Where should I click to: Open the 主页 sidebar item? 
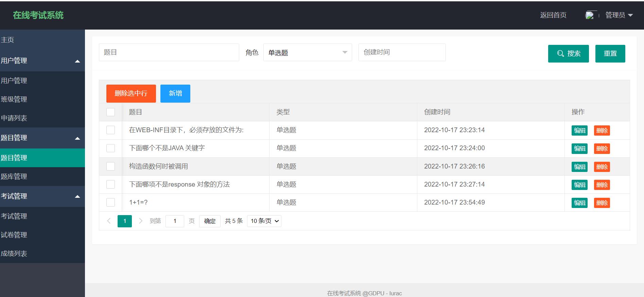(x=42, y=40)
